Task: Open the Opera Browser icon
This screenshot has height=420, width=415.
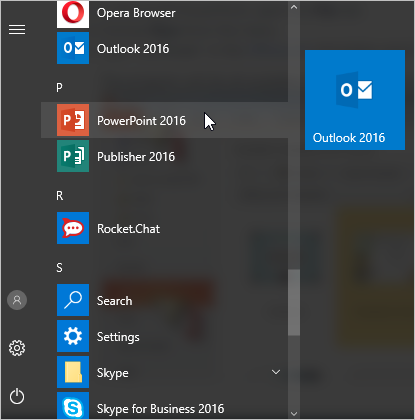Action: 73,14
